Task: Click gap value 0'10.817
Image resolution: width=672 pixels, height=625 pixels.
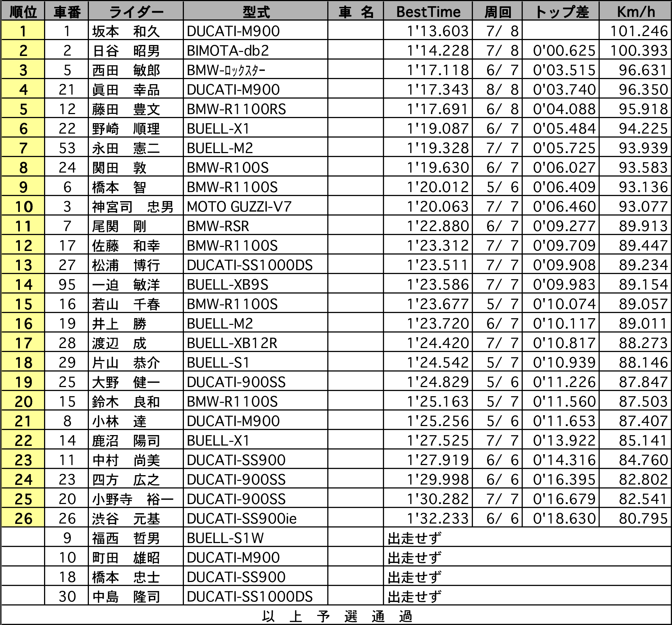Action: click(564, 343)
